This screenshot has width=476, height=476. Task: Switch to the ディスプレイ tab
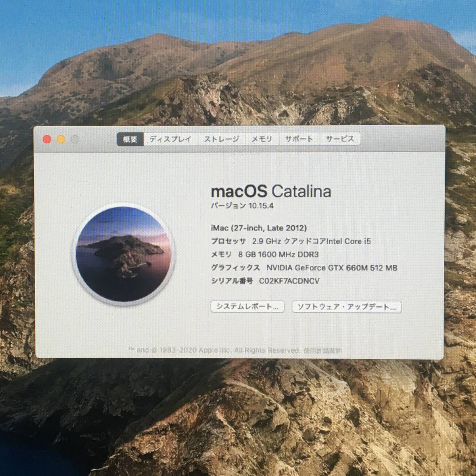pyautogui.click(x=170, y=139)
